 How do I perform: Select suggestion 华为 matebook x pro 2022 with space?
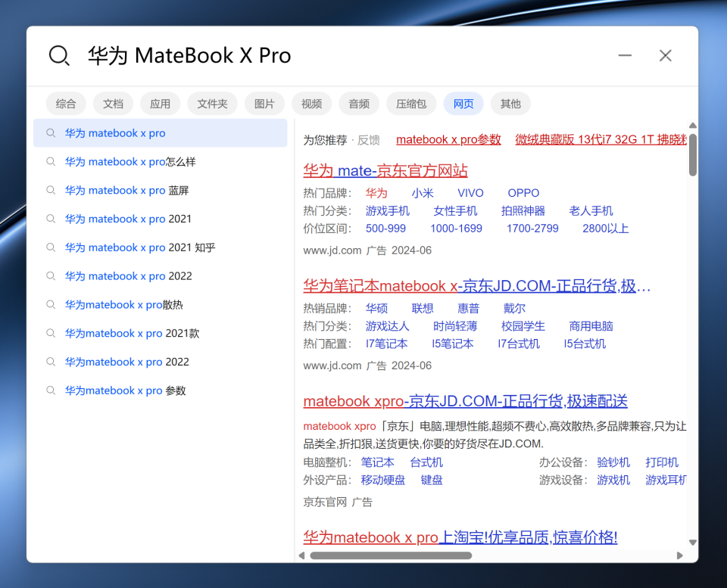(161, 276)
